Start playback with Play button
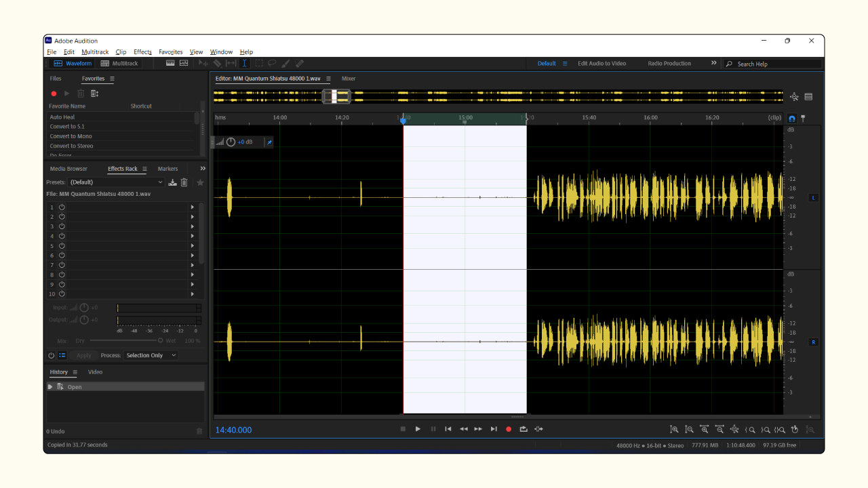868x488 pixels. point(418,429)
